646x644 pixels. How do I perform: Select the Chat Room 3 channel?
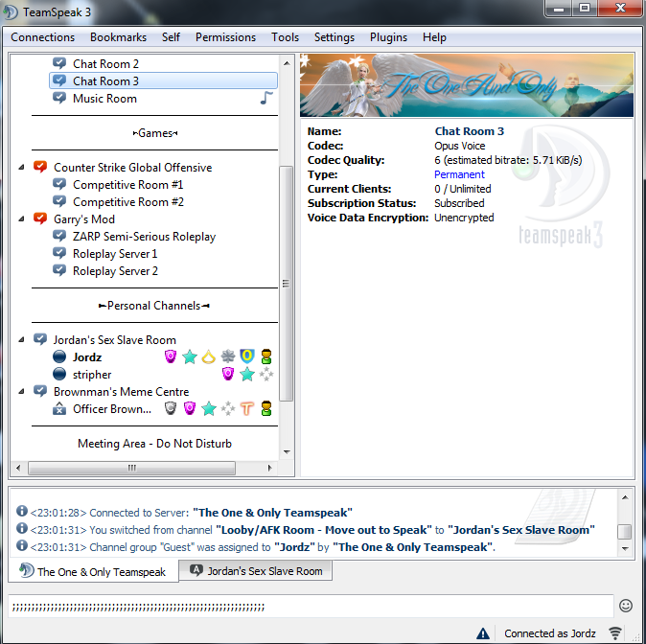[163, 80]
